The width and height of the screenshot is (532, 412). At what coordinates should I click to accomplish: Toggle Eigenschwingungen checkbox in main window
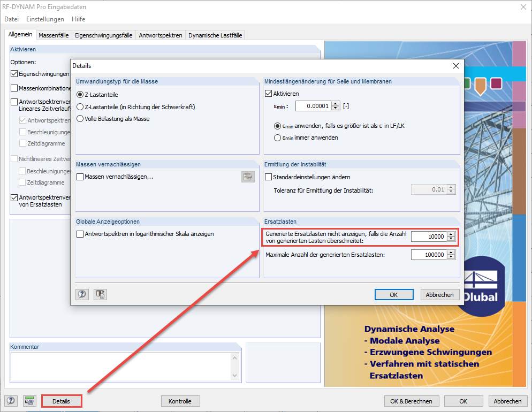pos(14,74)
